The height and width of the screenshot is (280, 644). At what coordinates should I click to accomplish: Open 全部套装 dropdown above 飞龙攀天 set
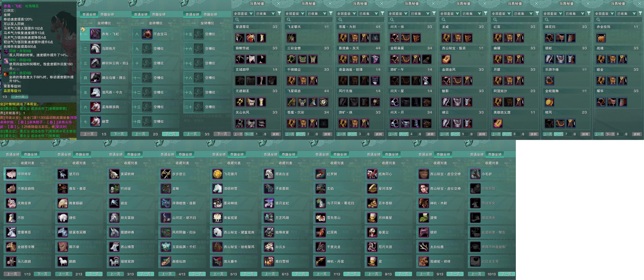(295, 13)
